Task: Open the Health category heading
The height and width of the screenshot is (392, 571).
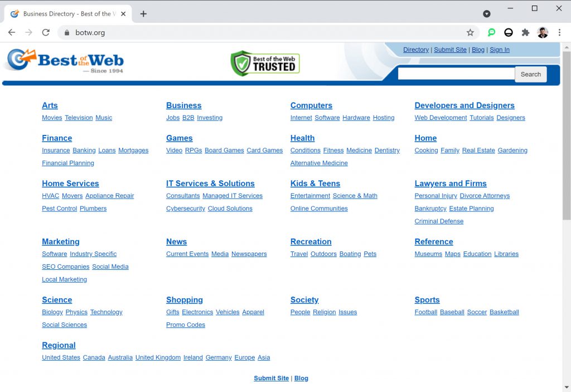Action: point(303,138)
